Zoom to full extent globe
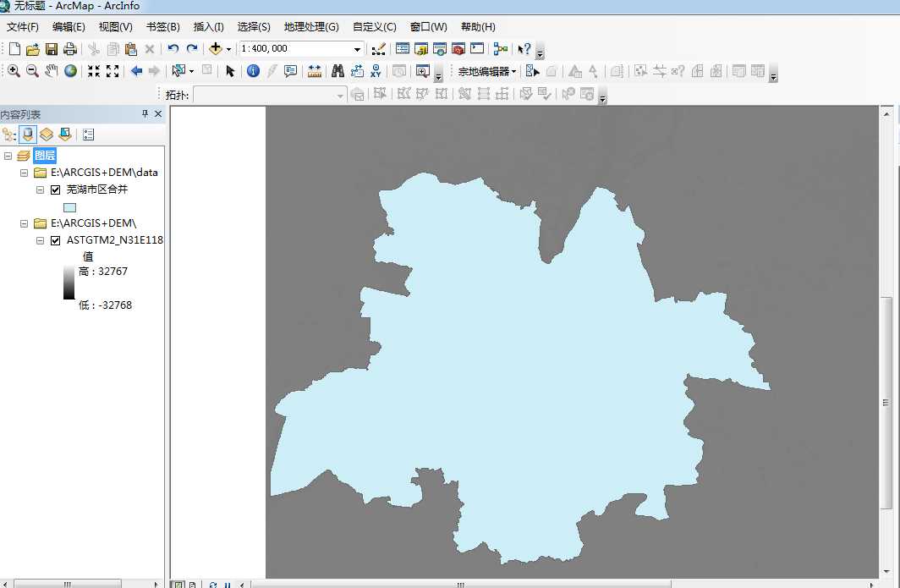900x588 pixels. click(70, 71)
